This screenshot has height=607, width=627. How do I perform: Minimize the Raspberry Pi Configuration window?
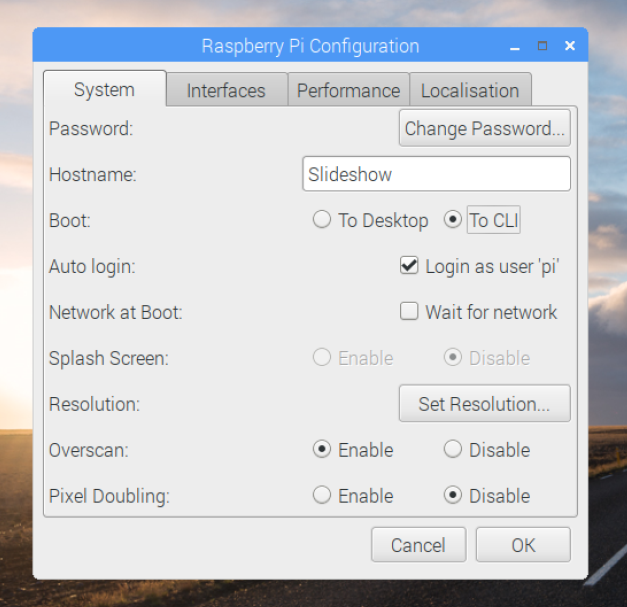[515, 47]
